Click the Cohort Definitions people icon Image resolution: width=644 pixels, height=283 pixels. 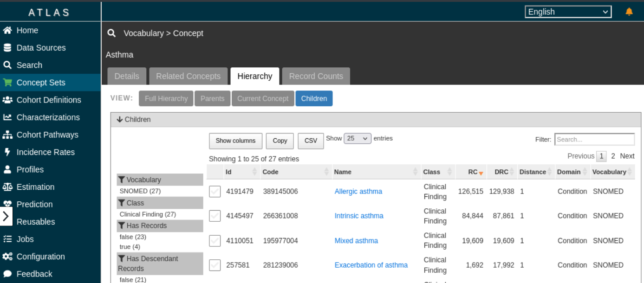(7, 100)
